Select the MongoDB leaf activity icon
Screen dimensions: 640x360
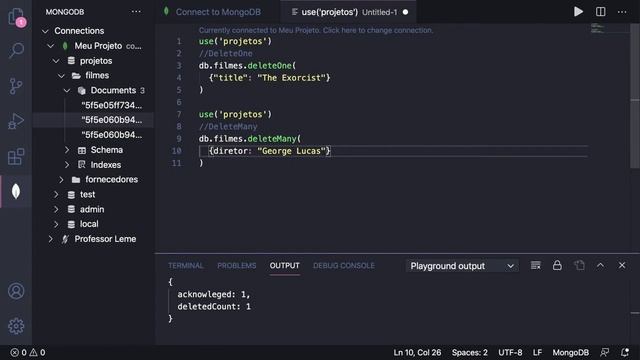pyautogui.click(x=16, y=191)
